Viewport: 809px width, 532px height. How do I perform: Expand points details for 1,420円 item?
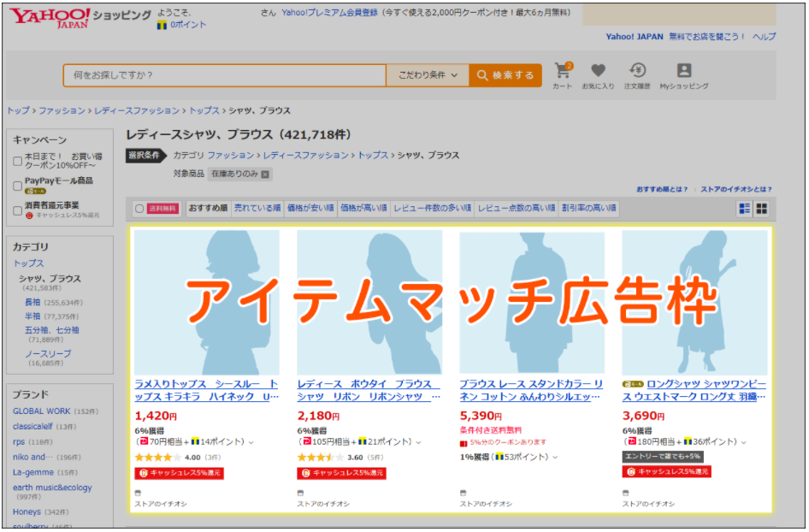click(x=251, y=443)
